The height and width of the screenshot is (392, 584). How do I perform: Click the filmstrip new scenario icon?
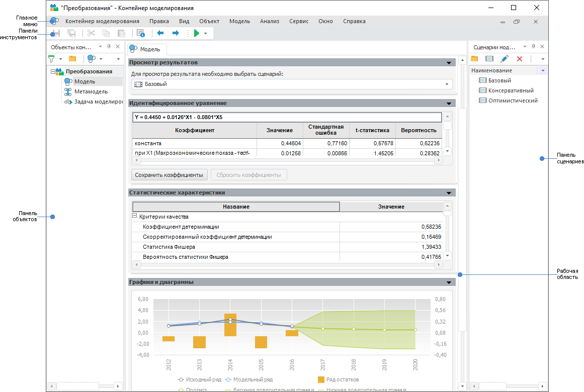(x=489, y=59)
